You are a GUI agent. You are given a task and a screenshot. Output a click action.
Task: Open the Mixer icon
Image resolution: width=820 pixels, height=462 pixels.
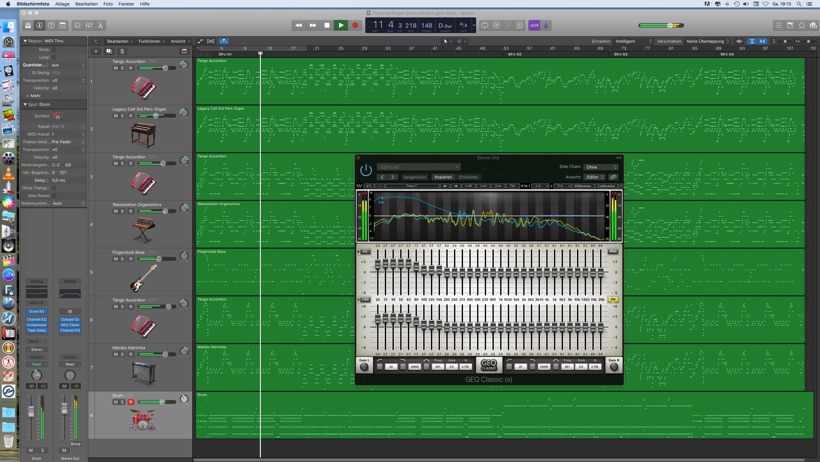tap(89, 25)
